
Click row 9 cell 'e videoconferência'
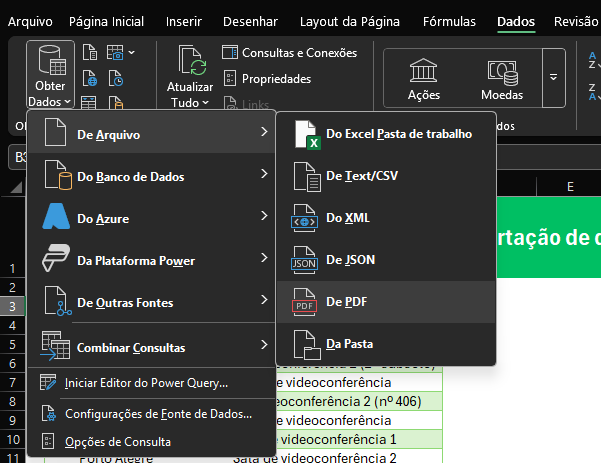[359, 420]
